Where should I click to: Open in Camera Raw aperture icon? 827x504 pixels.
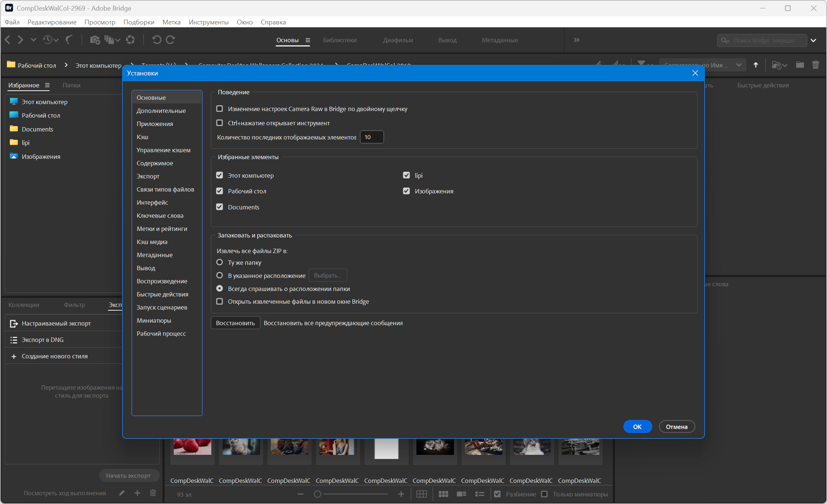tap(130, 40)
